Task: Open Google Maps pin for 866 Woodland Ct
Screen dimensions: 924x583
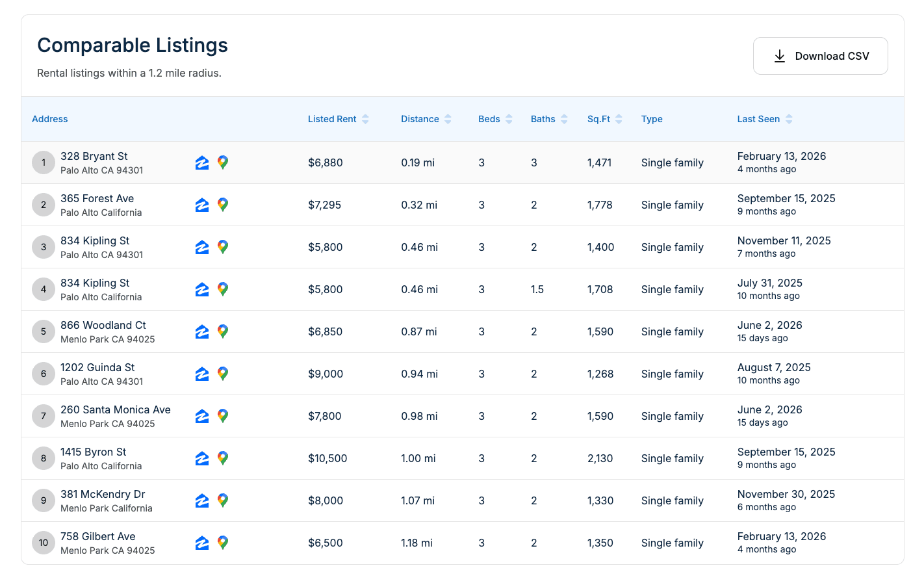Action: [x=223, y=331]
